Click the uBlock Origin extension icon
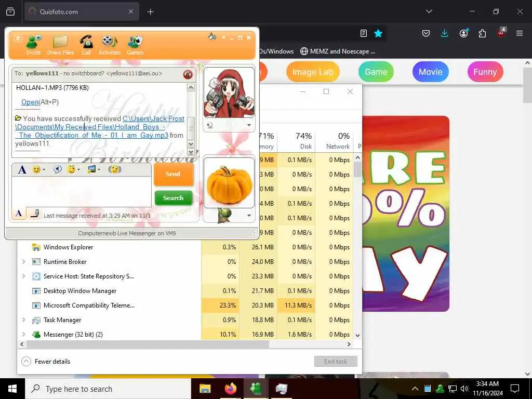 point(501,33)
